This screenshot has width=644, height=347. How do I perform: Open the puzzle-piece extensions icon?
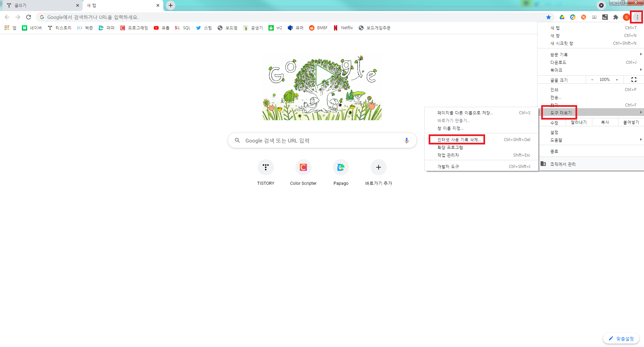615,17
